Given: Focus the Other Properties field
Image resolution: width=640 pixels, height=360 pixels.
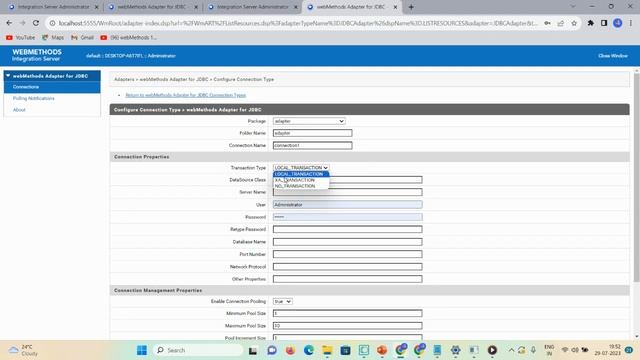Looking at the screenshot, I should pyautogui.click(x=347, y=279).
